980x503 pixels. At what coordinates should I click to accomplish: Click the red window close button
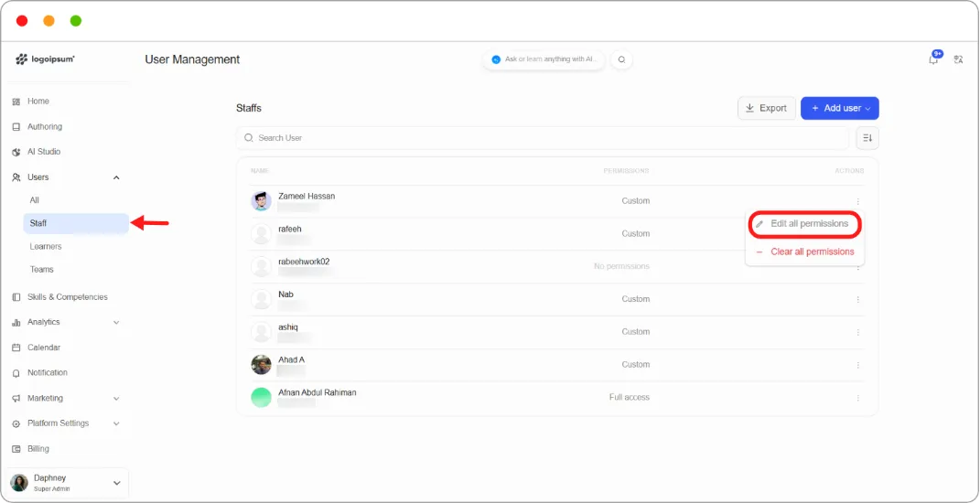pyautogui.click(x=22, y=21)
